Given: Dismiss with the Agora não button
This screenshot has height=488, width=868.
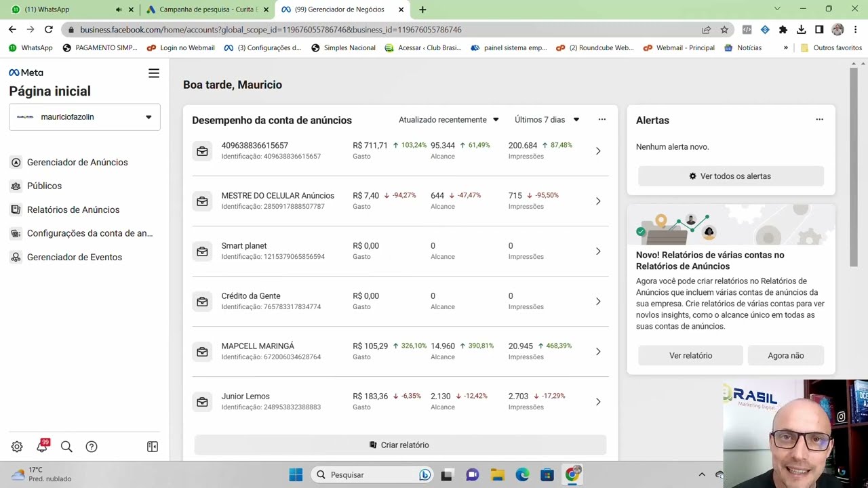Looking at the screenshot, I should (786, 355).
